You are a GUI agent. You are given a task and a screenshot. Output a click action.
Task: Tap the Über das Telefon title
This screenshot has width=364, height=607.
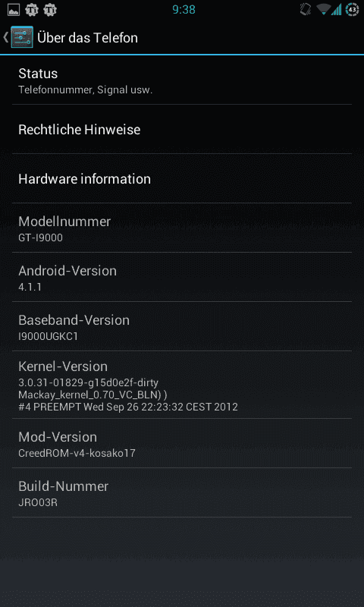(x=87, y=38)
